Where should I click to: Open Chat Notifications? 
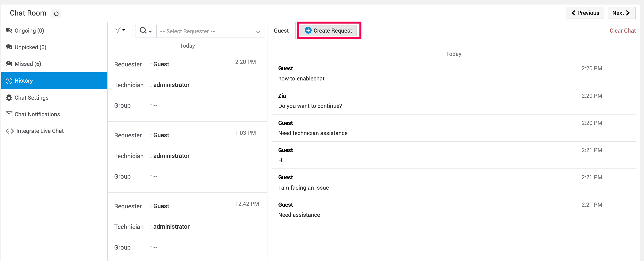pyautogui.click(x=54, y=114)
